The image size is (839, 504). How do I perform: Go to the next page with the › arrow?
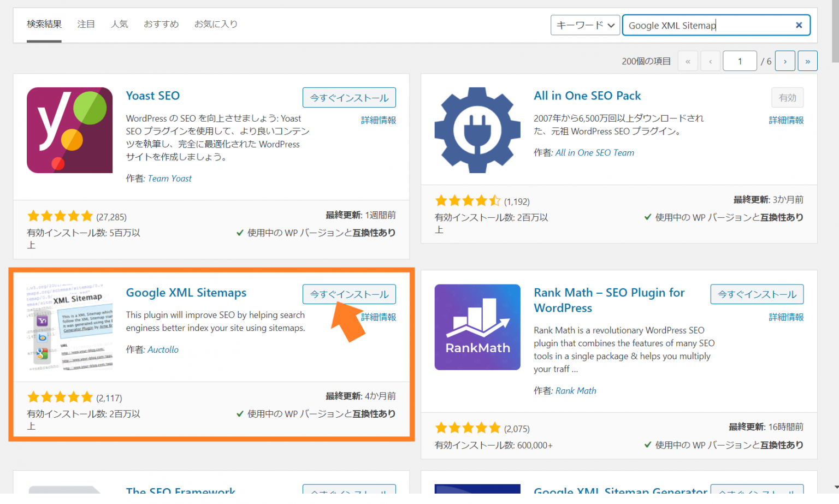pos(785,61)
